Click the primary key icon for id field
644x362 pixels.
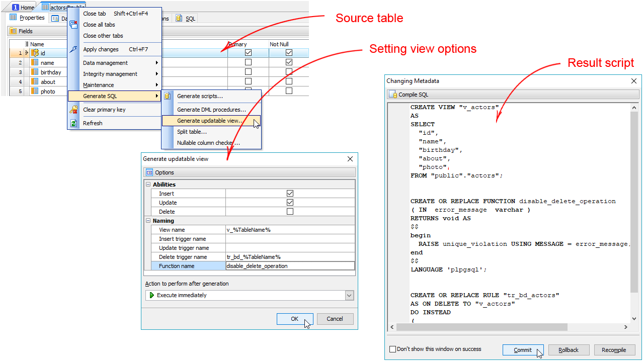[35, 53]
